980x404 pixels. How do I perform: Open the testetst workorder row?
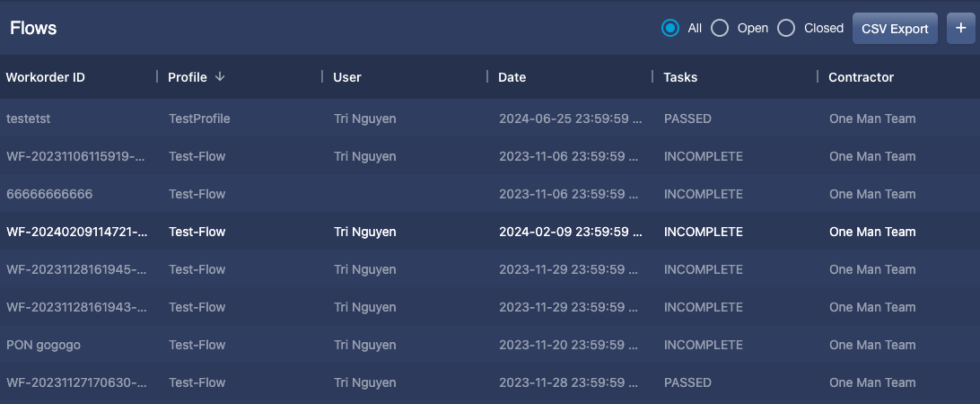pyautogui.click(x=490, y=119)
